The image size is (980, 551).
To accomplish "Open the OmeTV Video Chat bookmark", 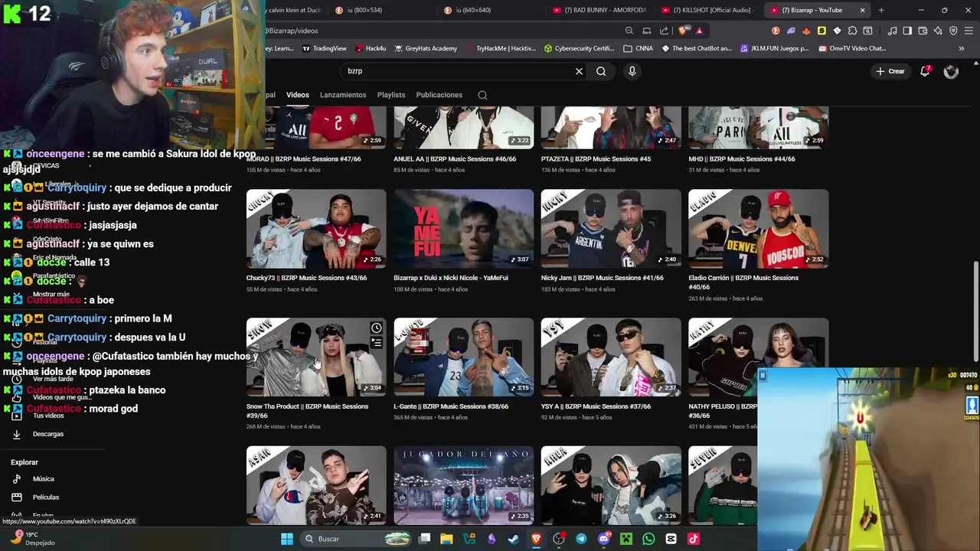I will tap(852, 48).
